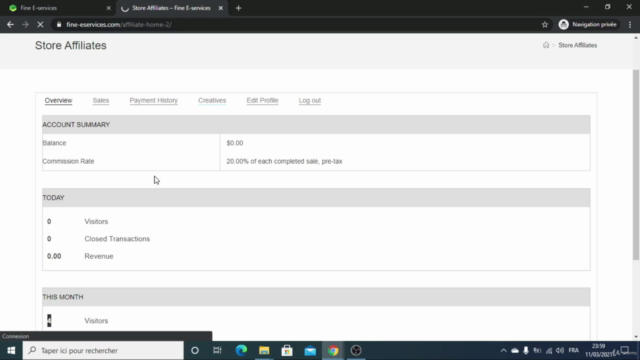Open the Overview tab

point(58,100)
